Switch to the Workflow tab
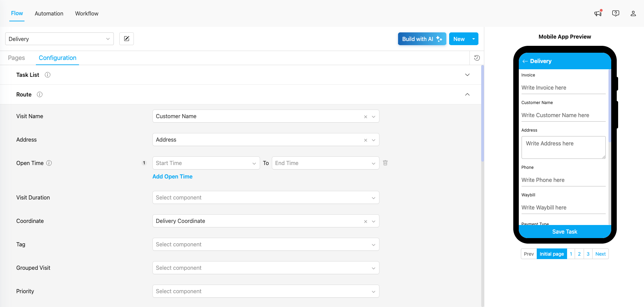Image resolution: width=644 pixels, height=307 pixels. coord(87,13)
